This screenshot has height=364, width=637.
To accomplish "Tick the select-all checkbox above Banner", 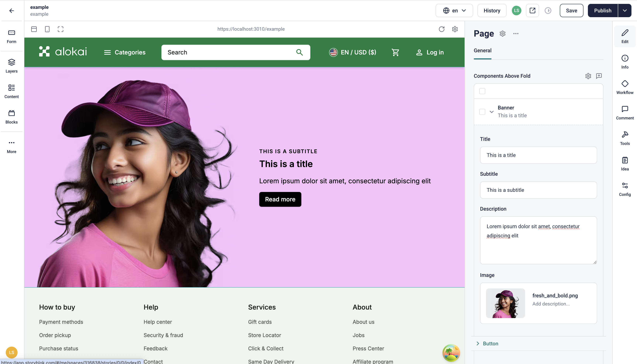I will click(482, 91).
